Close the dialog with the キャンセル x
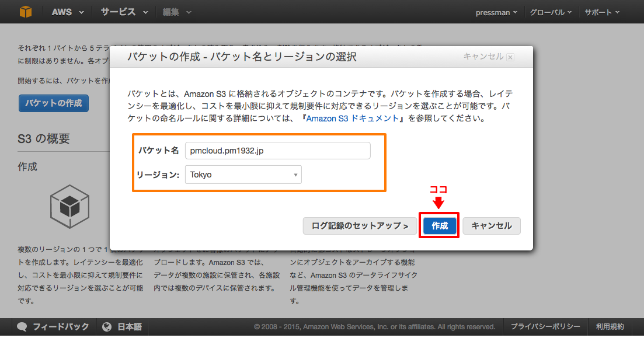This screenshot has height=338, width=644. 511,57
